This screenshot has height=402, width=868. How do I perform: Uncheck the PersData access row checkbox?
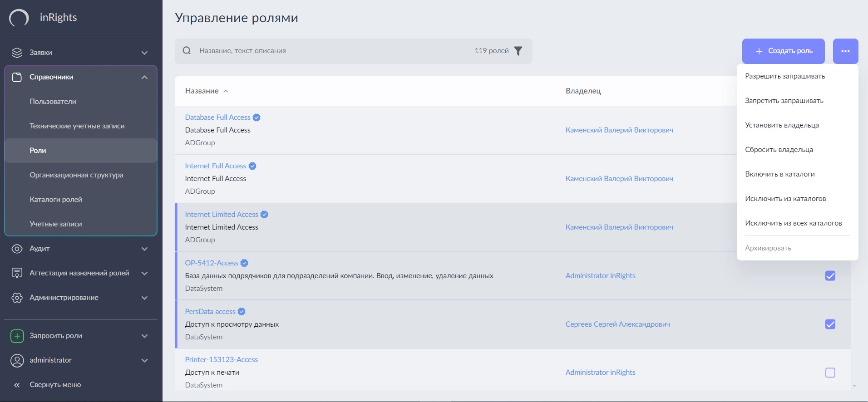830,324
